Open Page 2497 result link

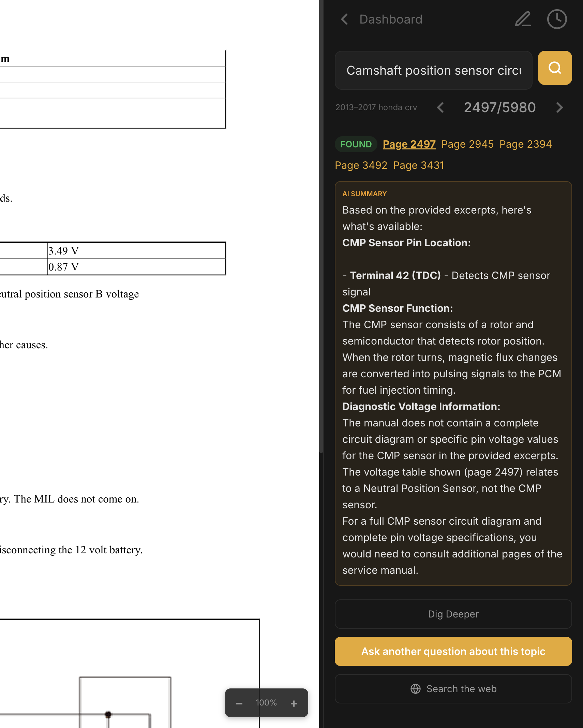409,144
